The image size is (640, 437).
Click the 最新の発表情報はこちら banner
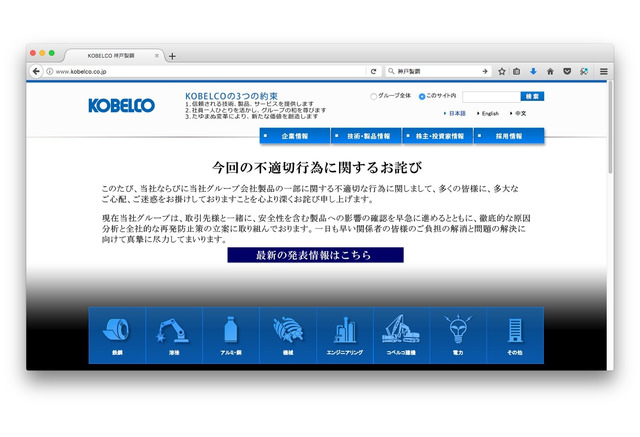click(x=316, y=255)
